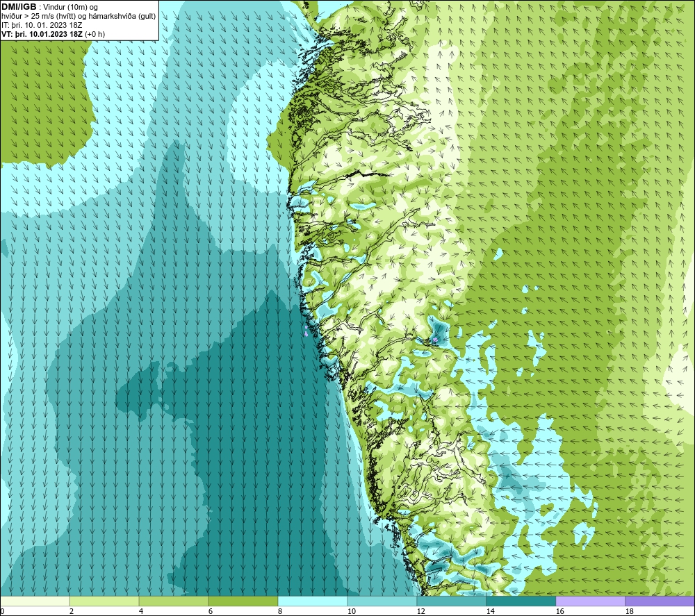Click the 12-14 m/s teal legend swatch
The width and height of the screenshot is (695, 616).
[x=451, y=601]
